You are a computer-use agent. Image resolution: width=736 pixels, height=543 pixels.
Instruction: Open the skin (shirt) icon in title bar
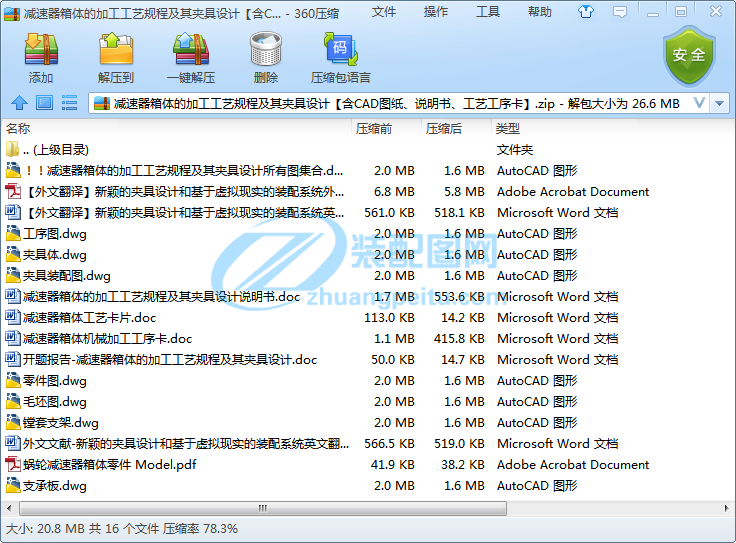(x=586, y=12)
